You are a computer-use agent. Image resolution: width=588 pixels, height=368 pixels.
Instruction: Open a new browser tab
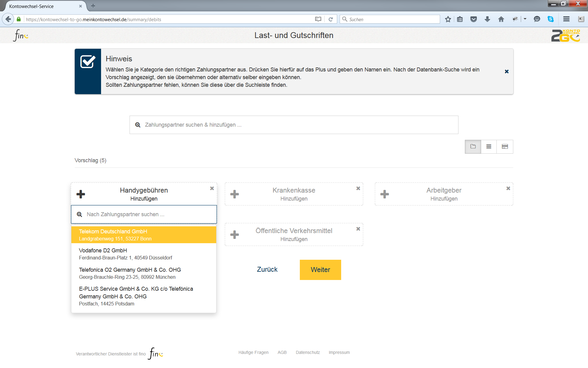point(93,6)
